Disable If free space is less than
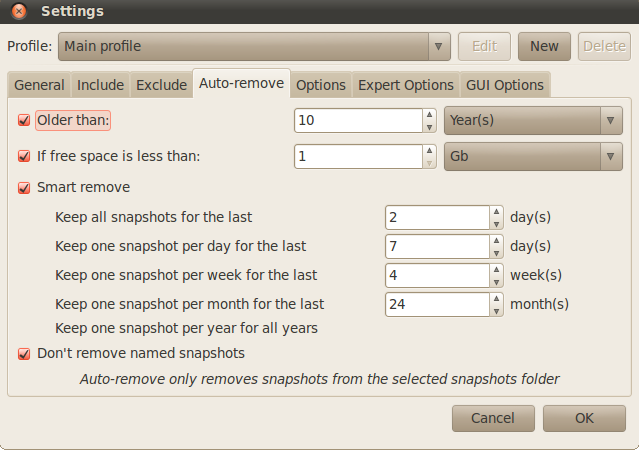The image size is (639, 450). click(x=24, y=156)
